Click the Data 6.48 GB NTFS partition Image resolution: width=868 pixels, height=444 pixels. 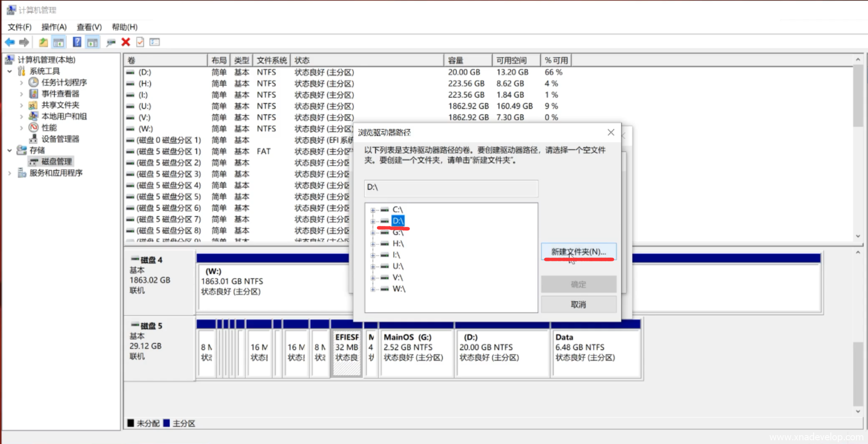[595, 352]
